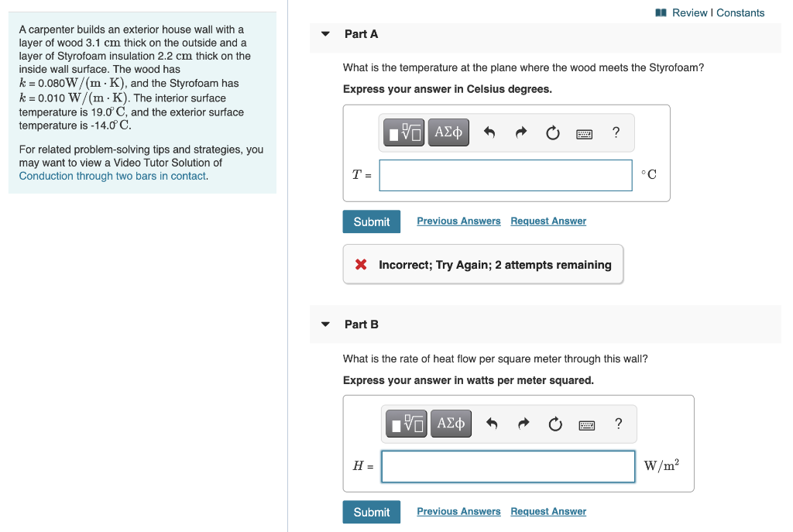Reset the Part A answer field
This screenshot has width=793, height=532.
(x=552, y=132)
